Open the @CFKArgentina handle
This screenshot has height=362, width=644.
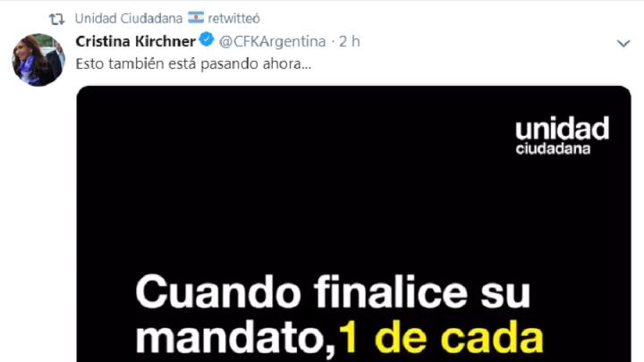click(x=272, y=41)
